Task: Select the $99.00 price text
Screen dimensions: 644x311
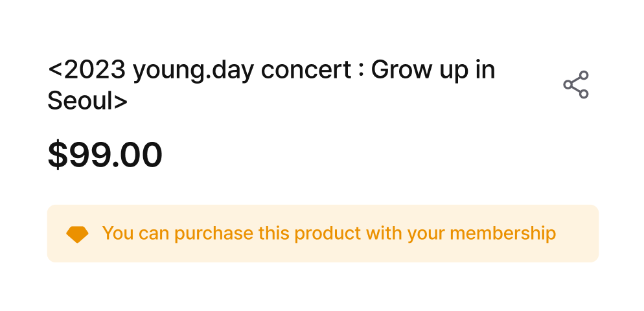Action: pos(105,155)
